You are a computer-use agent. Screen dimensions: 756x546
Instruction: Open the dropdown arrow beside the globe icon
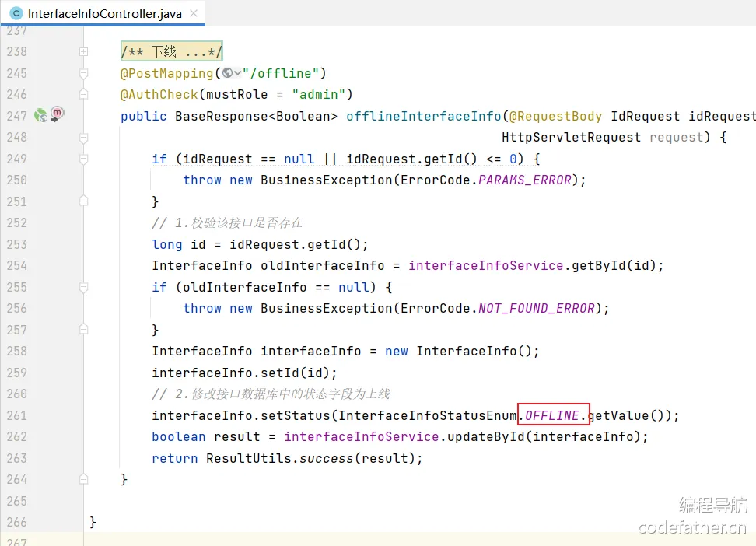[237, 73]
